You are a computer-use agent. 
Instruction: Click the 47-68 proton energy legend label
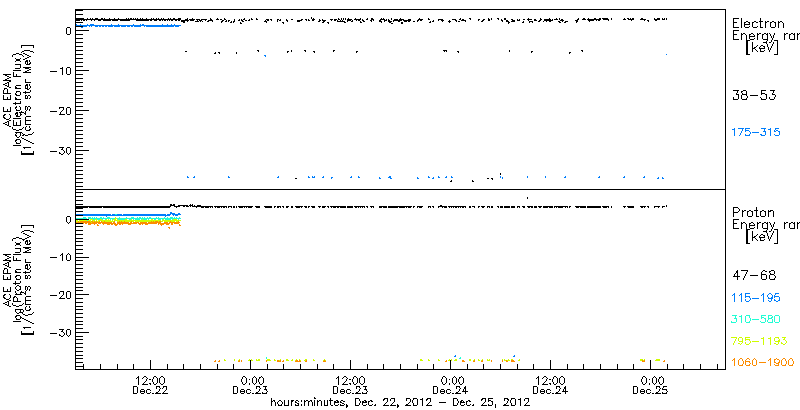754,276
